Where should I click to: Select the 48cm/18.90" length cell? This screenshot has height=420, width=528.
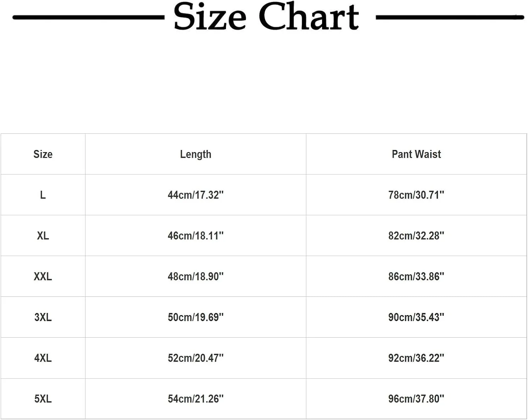coord(196,276)
